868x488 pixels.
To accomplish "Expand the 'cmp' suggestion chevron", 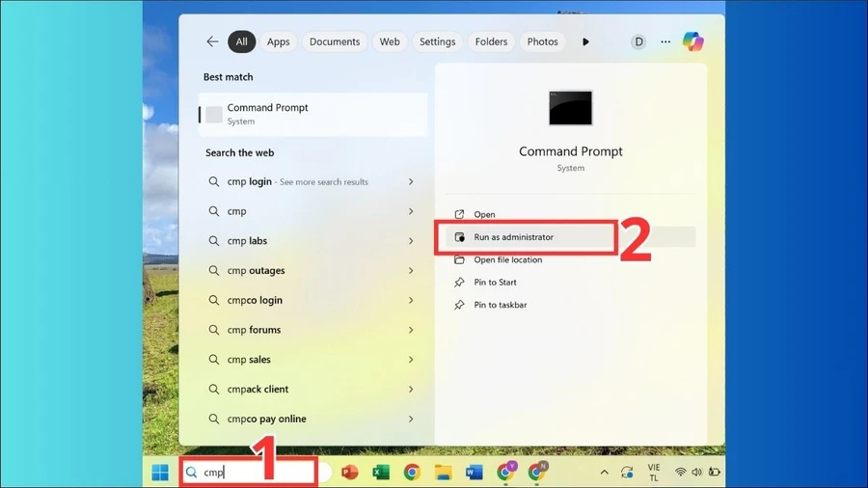I will click(411, 211).
